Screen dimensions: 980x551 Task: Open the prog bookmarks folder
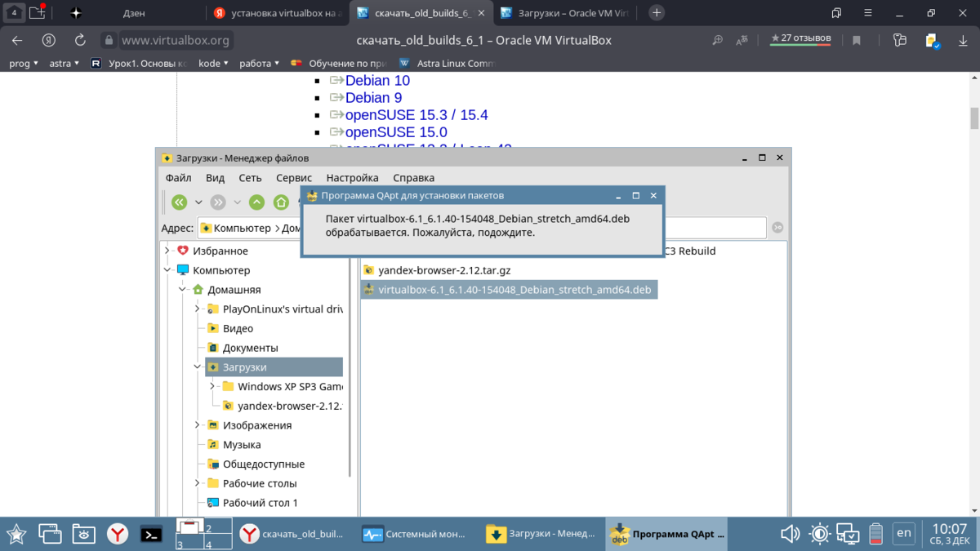click(24, 63)
